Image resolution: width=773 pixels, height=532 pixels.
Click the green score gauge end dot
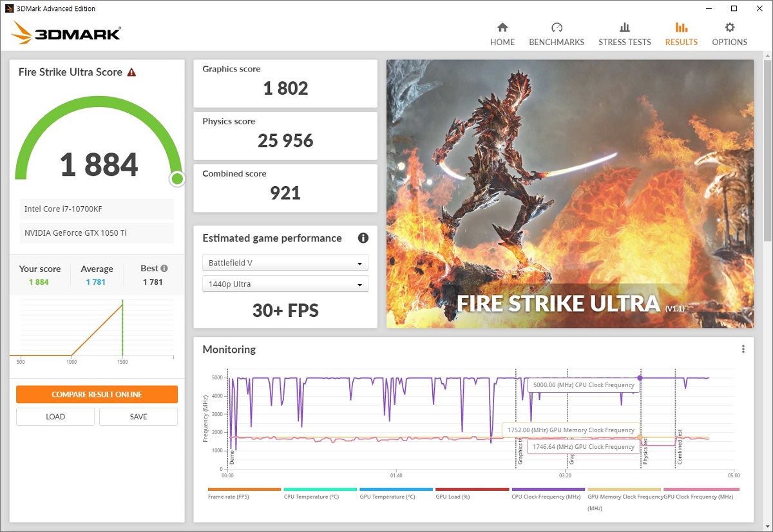pyautogui.click(x=177, y=178)
